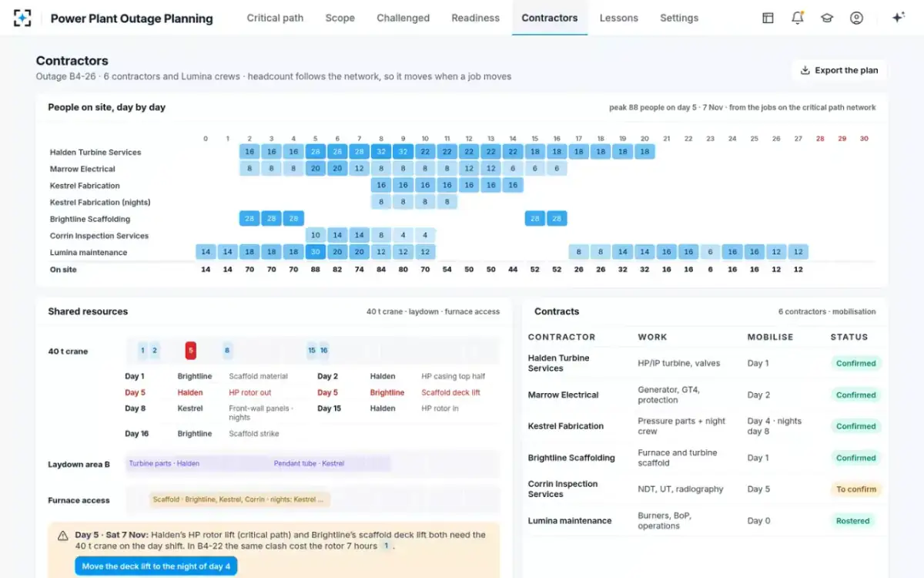Click the On site total of 88
This screenshot has width=924, height=578.
pos(315,270)
